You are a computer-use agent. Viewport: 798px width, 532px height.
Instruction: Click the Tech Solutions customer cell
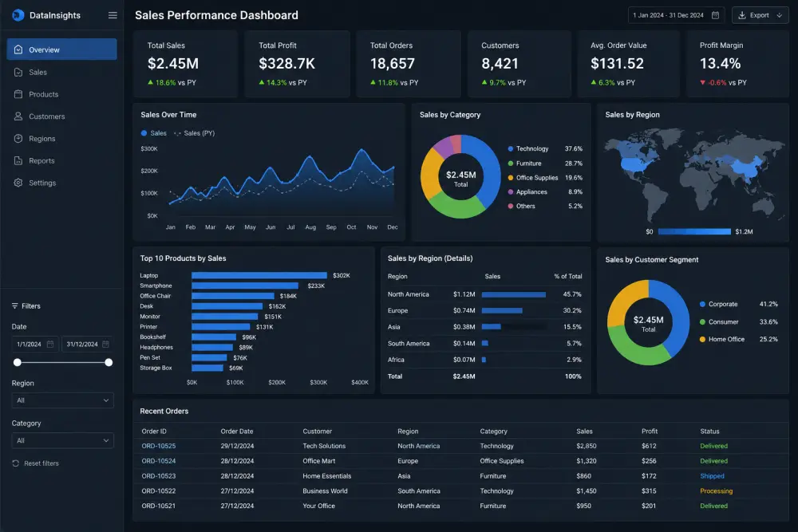324,446
